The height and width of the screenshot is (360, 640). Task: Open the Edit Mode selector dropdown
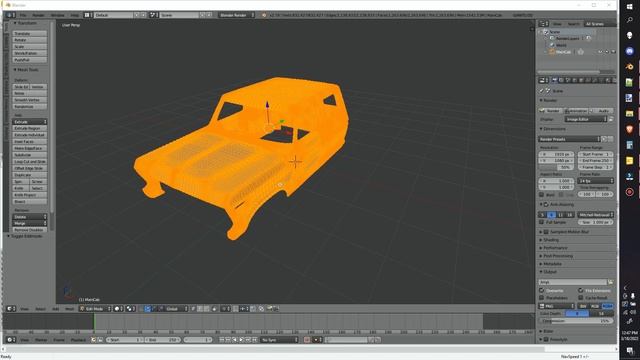tap(95, 309)
